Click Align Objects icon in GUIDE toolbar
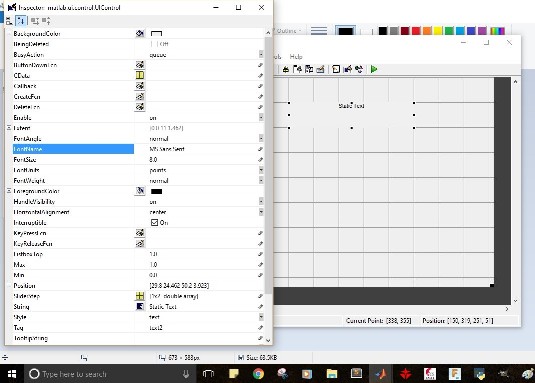 coord(286,69)
